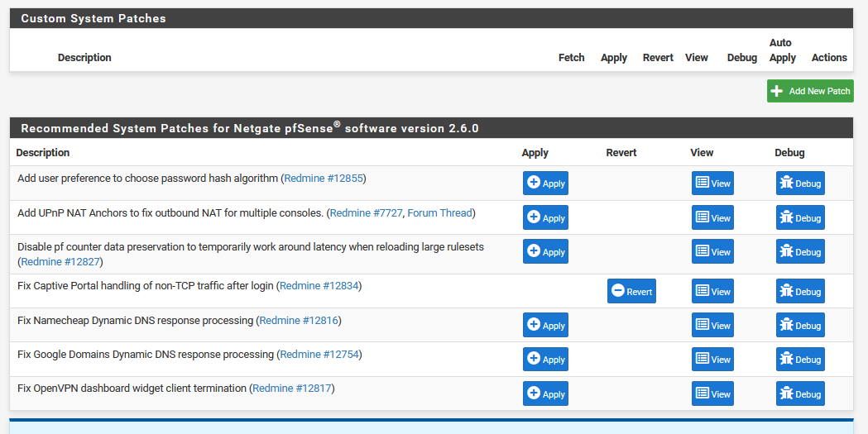868x434 pixels.
Task: View the Captive Portal non-TCP patch
Action: [712, 291]
